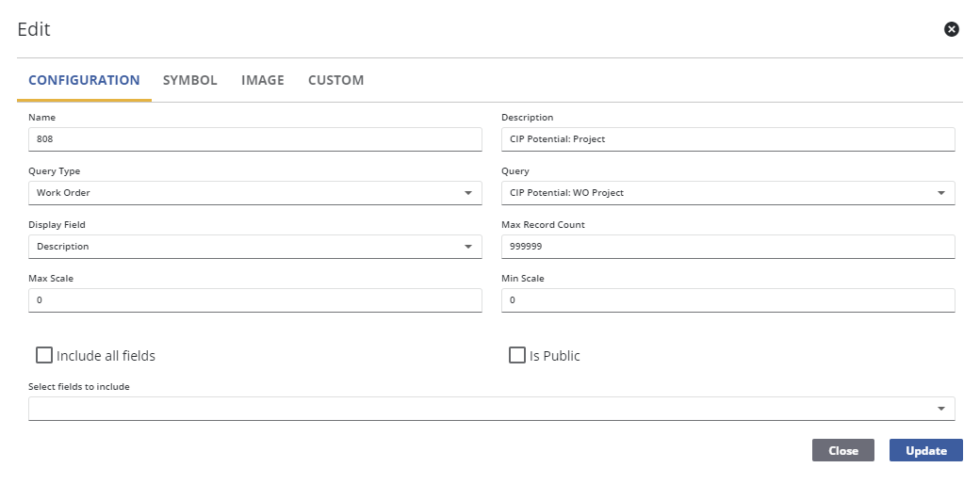
Task: Click the Name input field
Action: (x=254, y=138)
